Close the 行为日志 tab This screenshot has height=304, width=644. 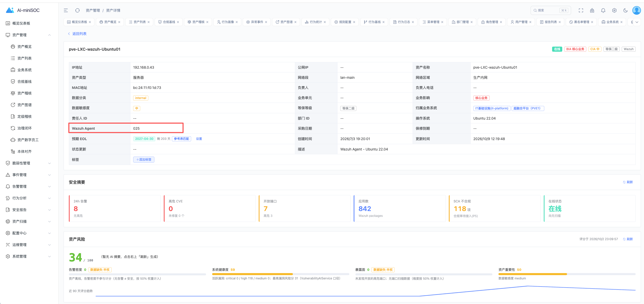pos(413,22)
